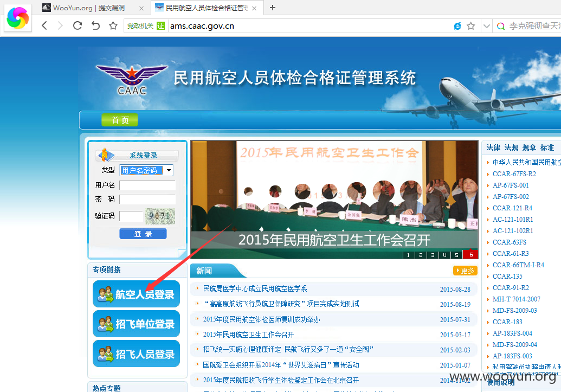Open the MD-FS-2009-03 link

(x=514, y=311)
